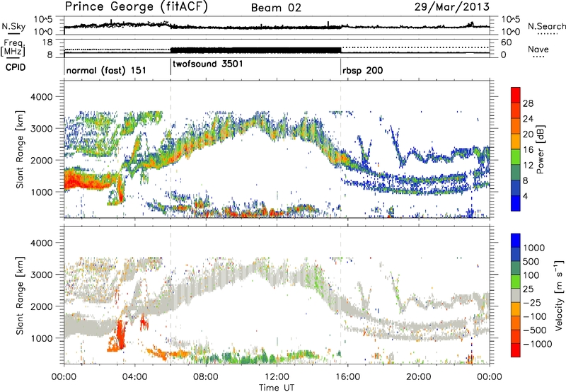Select the '4000' tick of the power panel

(x=41, y=97)
